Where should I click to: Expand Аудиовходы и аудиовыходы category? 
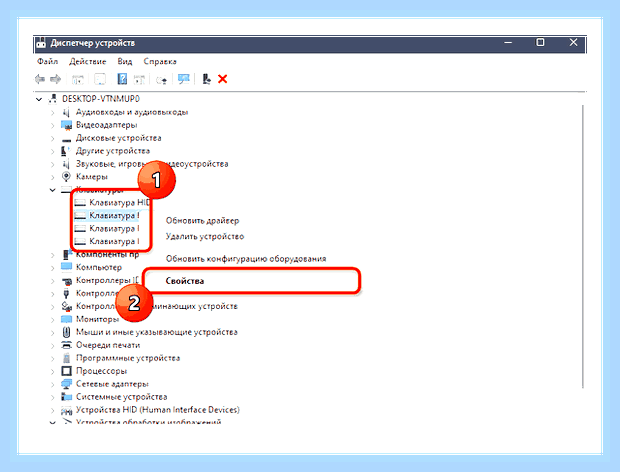tap(52, 113)
